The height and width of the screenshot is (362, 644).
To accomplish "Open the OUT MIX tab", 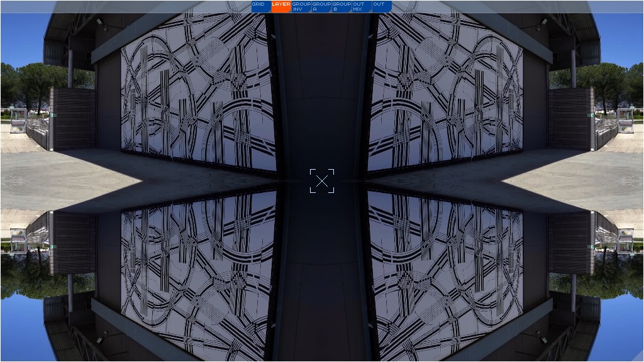I will [x=362, y=6].
